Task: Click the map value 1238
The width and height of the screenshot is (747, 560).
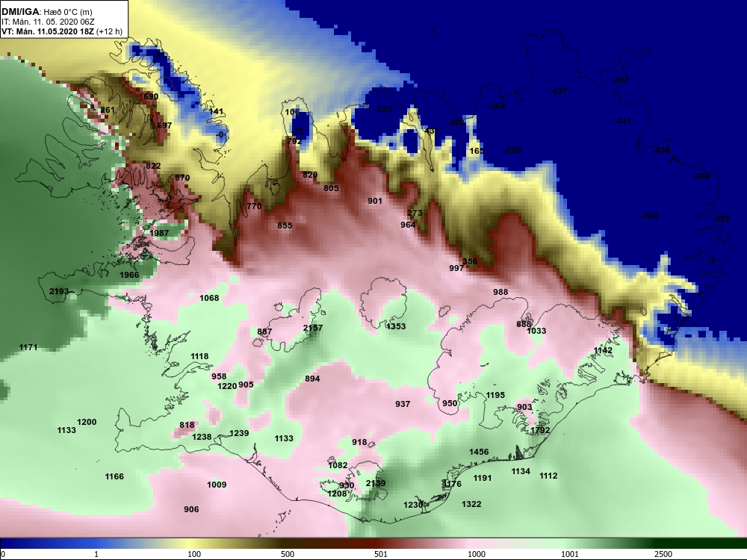Action: point(202,437)
